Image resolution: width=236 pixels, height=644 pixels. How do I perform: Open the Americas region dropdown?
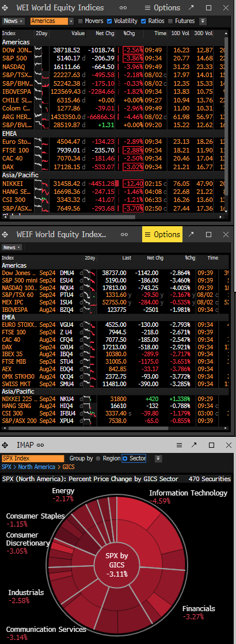coord(71,21)
